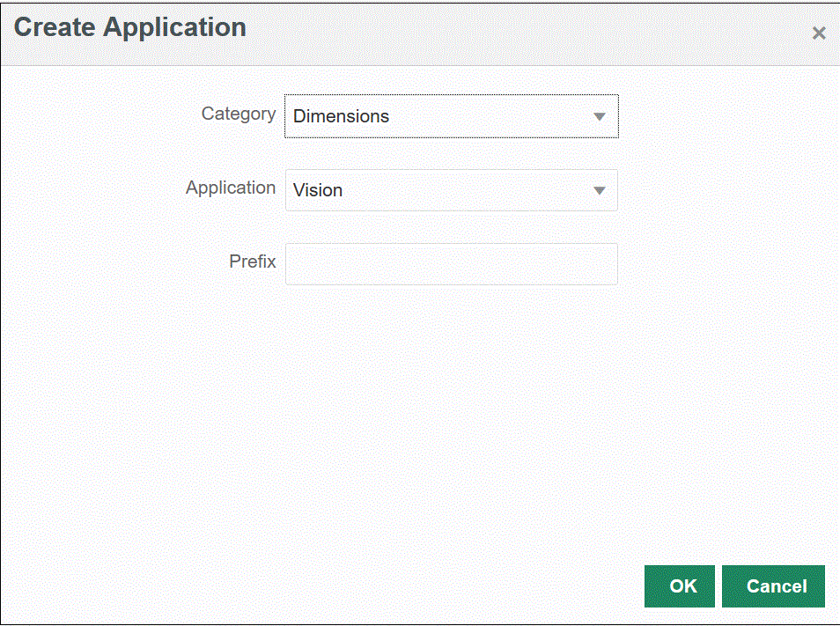Click the Category field label
This screenshot has height=626, width=840.
click(x=239, y=114)
